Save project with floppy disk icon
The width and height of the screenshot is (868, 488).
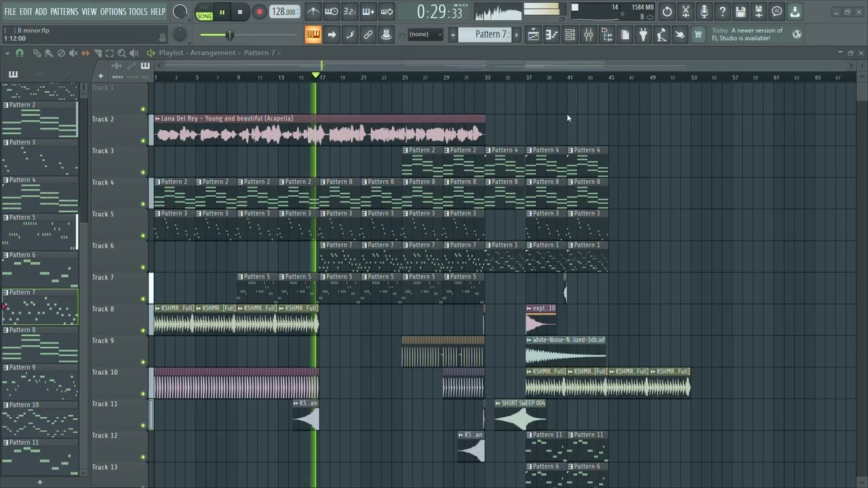(741, 12)
